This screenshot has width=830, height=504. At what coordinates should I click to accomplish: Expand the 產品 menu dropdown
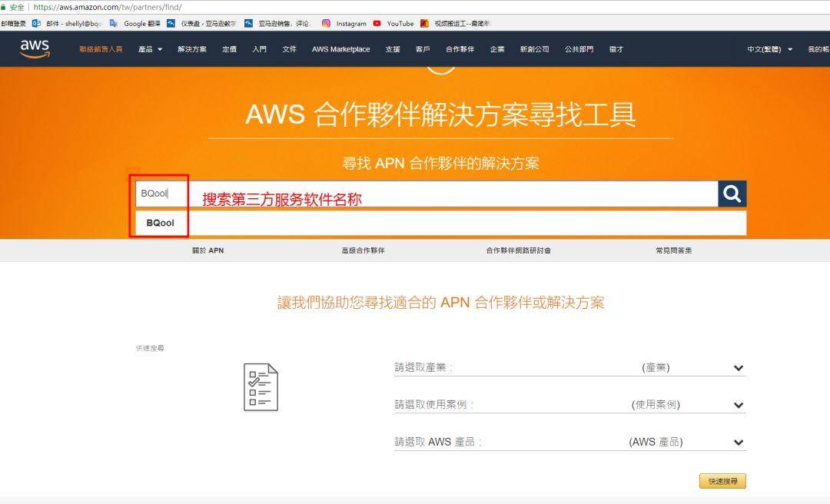pos(151,49)
